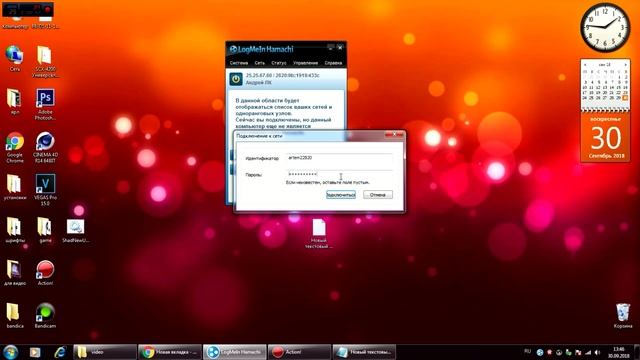Click the Подключиться button
The image size is (640, 360).
(x=341, y=195)
